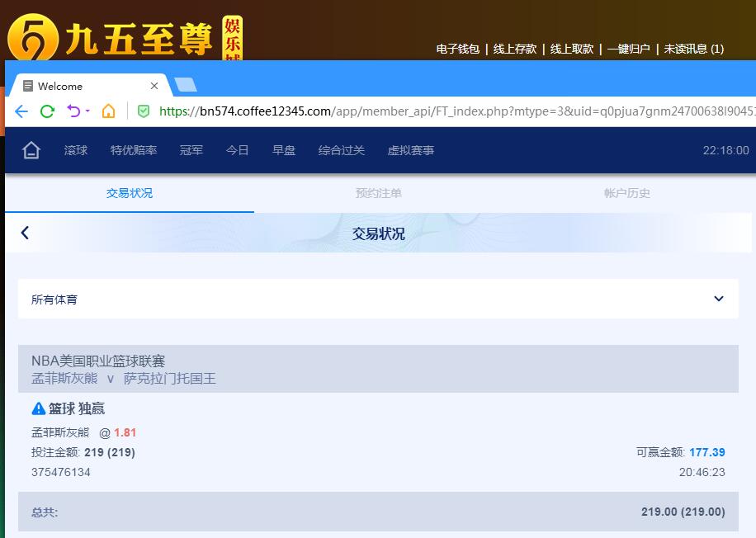The image size is (756, 538).
Task: Click the dropdown chevron in 所有体育
Action: 718,299
